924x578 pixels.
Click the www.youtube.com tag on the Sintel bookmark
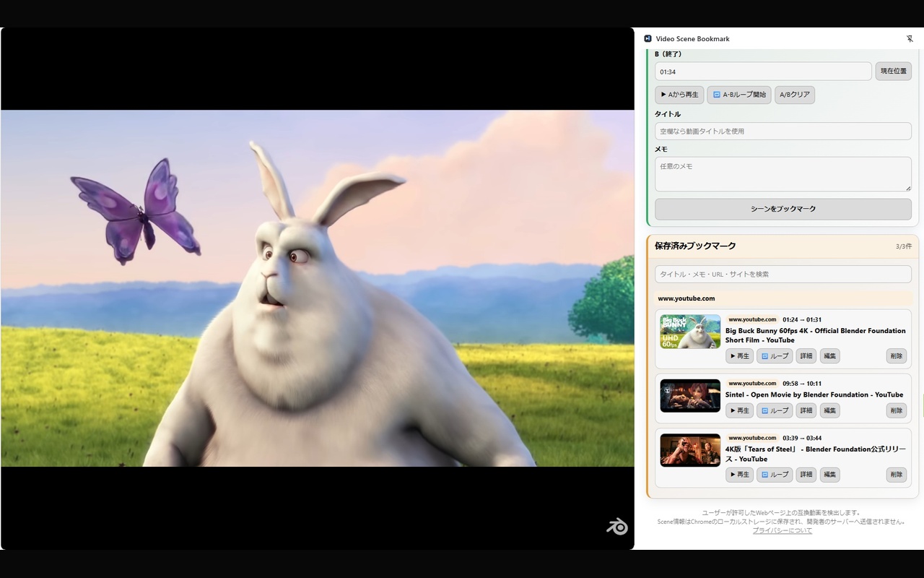pos(752,384)
